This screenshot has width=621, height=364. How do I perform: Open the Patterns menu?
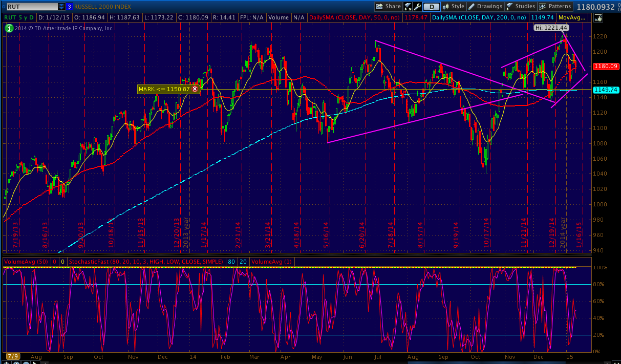click(x=555, y=7)
